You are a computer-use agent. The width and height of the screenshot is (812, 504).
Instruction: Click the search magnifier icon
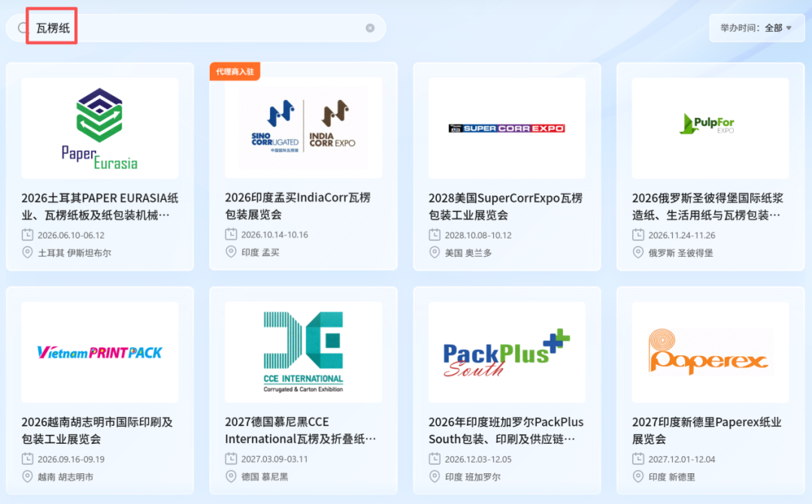pyautogui.click(x=22, y=28)
